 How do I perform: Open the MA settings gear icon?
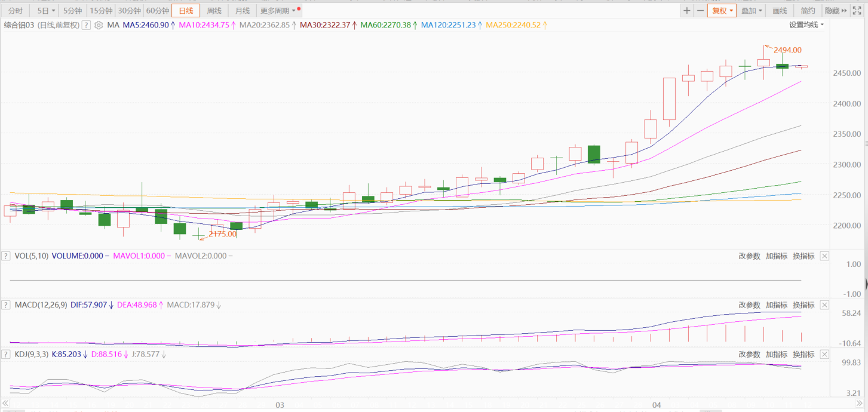(99, 25)
